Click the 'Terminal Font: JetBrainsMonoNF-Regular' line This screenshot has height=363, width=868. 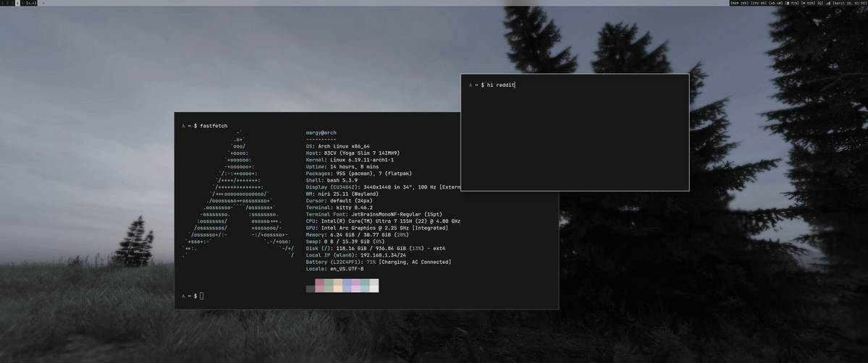tap(374, 214)
